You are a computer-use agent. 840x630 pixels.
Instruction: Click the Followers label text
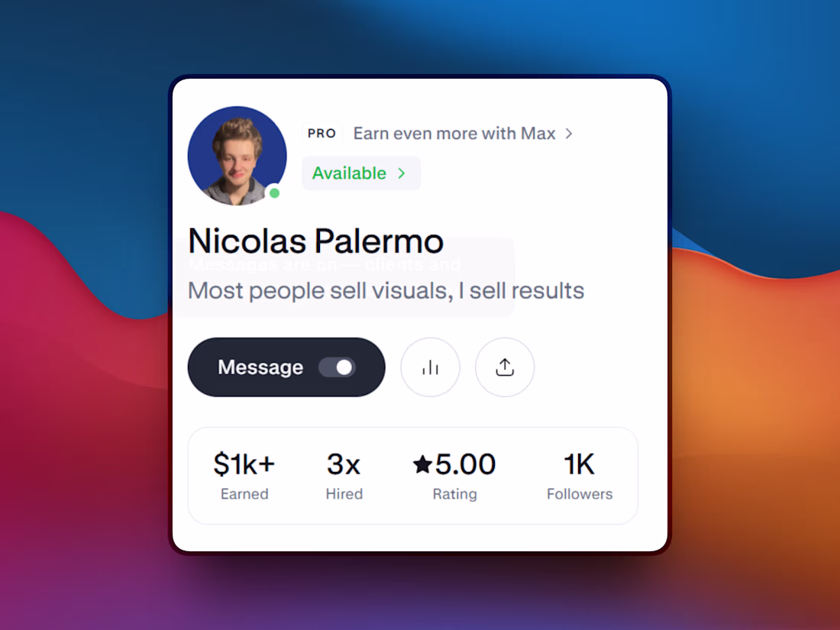580,494
